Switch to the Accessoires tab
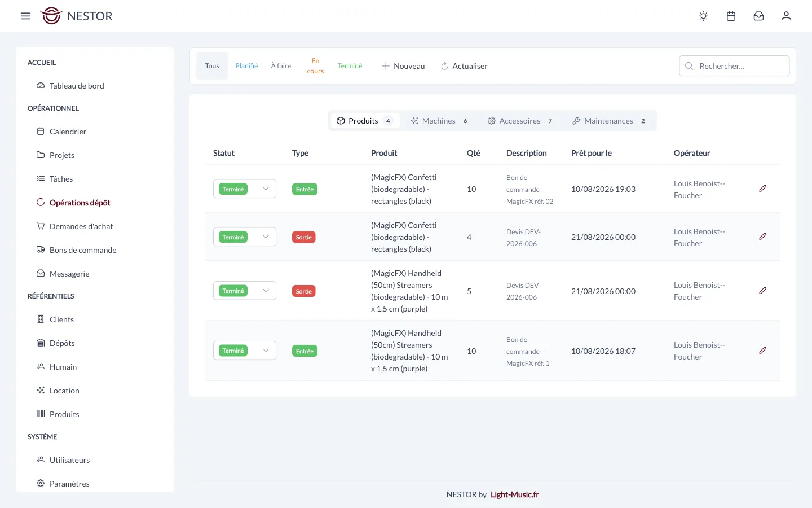Viewport: 812px width, 508px height. 520,121
